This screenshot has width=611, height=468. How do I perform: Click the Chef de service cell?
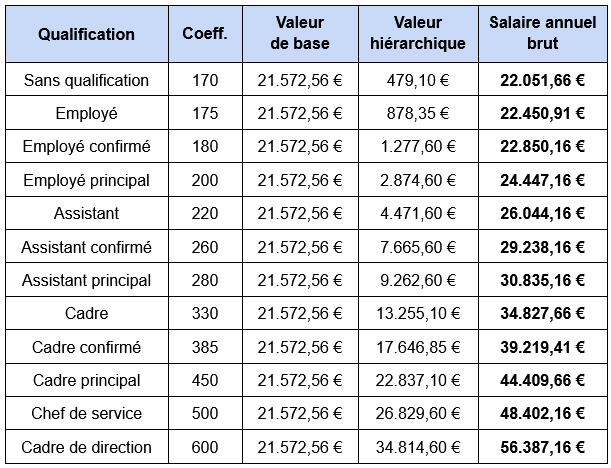pos(87,413)
